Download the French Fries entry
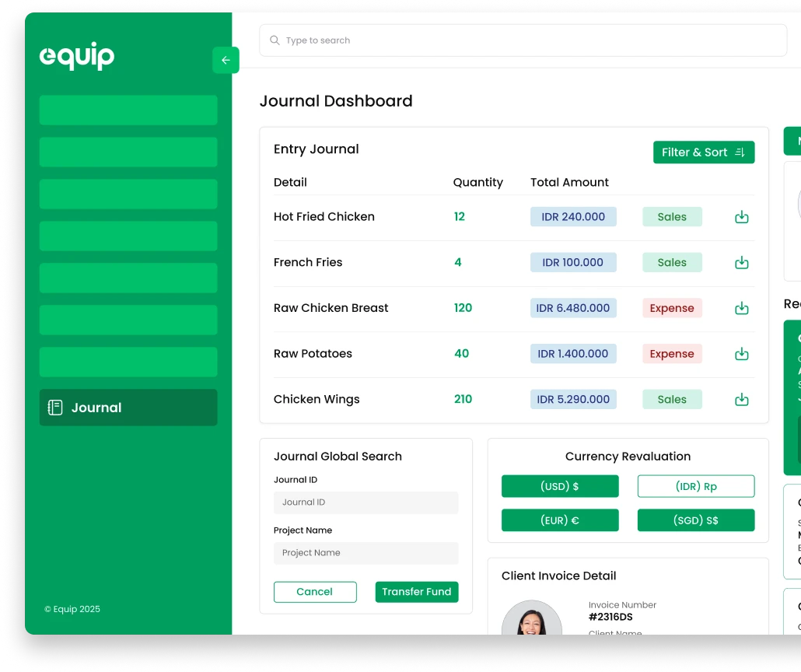801x672 pixels. [x=741, y=263]
